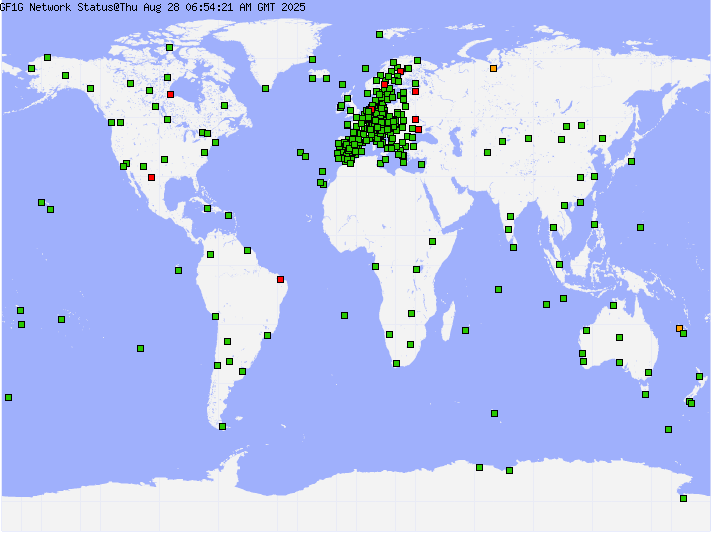Select the green marker on Gabon's Atlantic coast
713x533 pixels.
376,266
